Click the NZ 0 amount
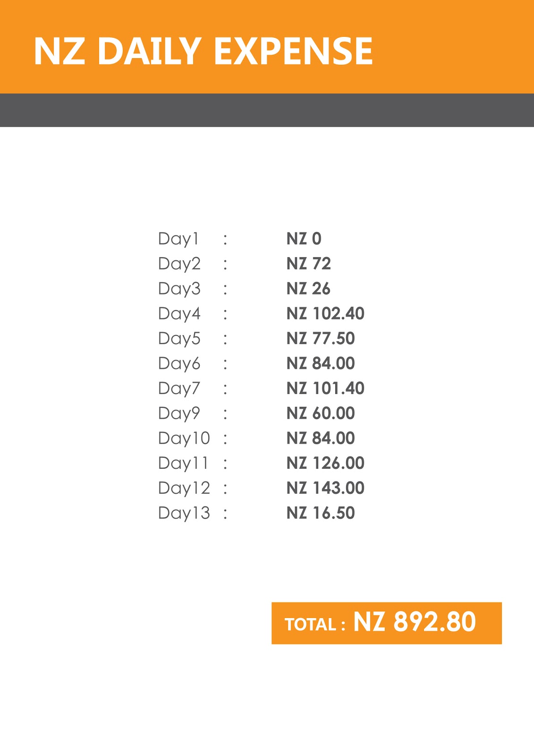The height and width of the screenshot is (756, 534). click(x=304, y=239)
